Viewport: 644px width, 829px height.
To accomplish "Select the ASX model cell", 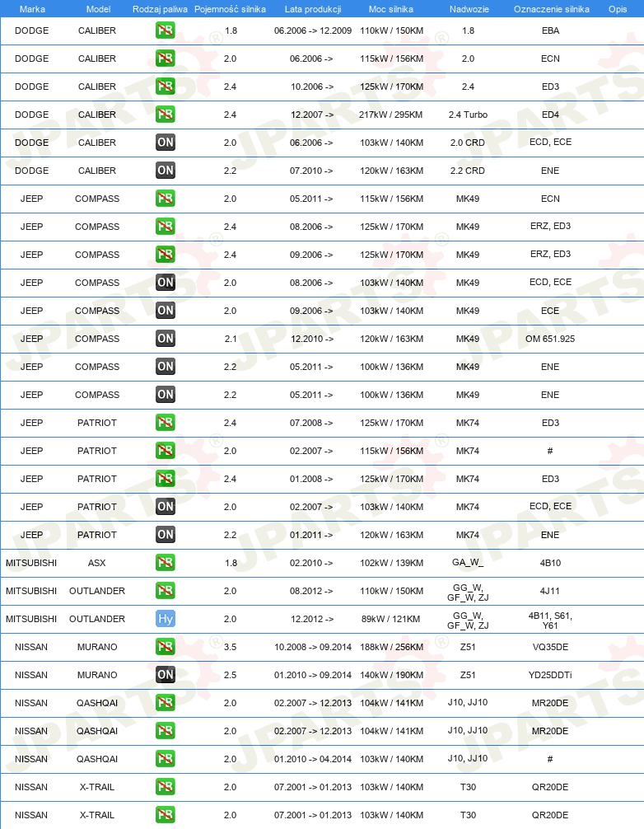I will click(x=96, y=563).
